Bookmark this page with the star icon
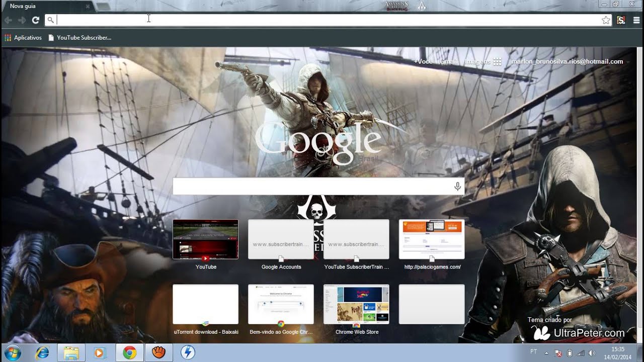 pyautogui.click(x=606, y=20)
